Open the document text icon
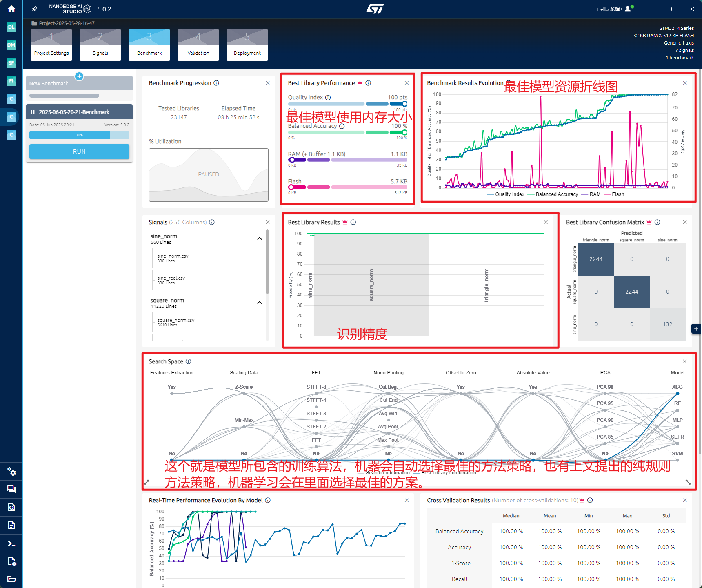702x588 pixels. tap(11, 525)
